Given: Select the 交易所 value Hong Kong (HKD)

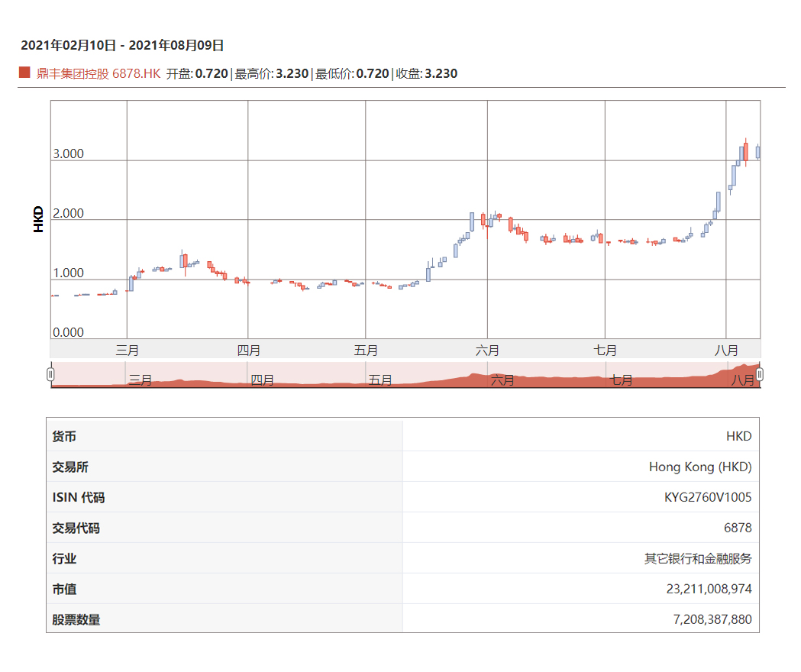Looking at the screenshot, I should tap(700, 467).
